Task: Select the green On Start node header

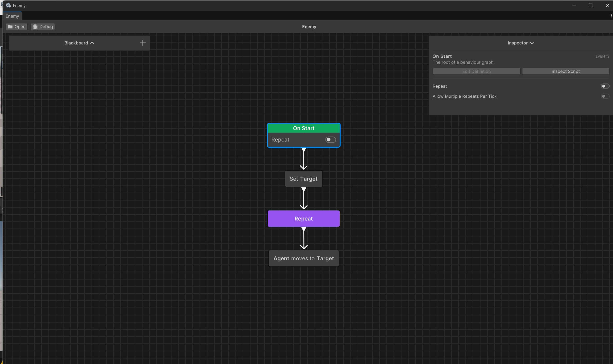Action: coord(304,128)
